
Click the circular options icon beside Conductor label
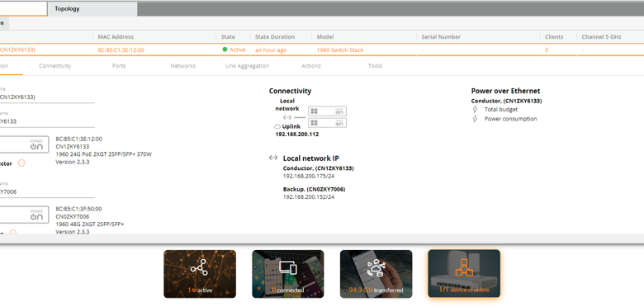point(21,163)
